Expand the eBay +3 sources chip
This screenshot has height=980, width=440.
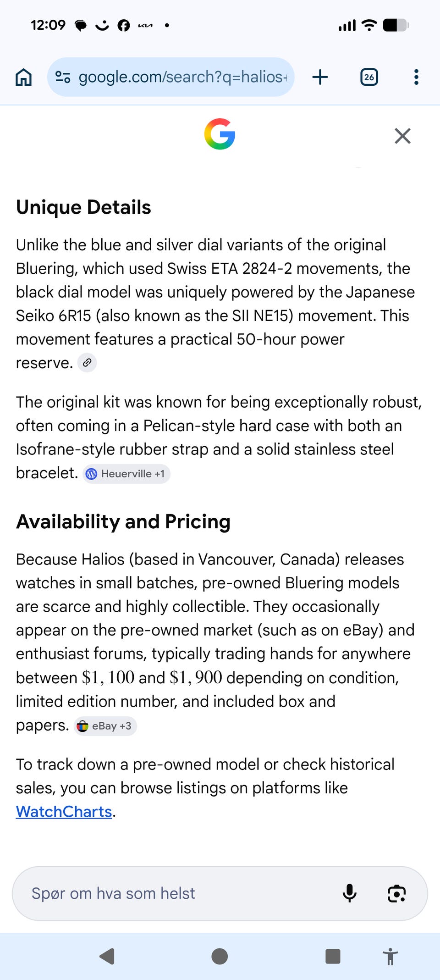tap(105, 726)
